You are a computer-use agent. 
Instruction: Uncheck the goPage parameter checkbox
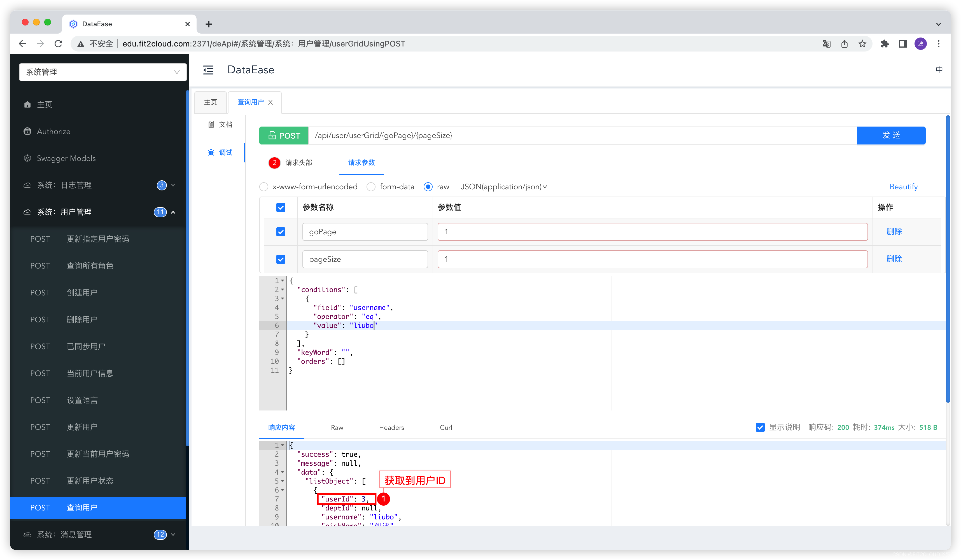click(281, 232)
